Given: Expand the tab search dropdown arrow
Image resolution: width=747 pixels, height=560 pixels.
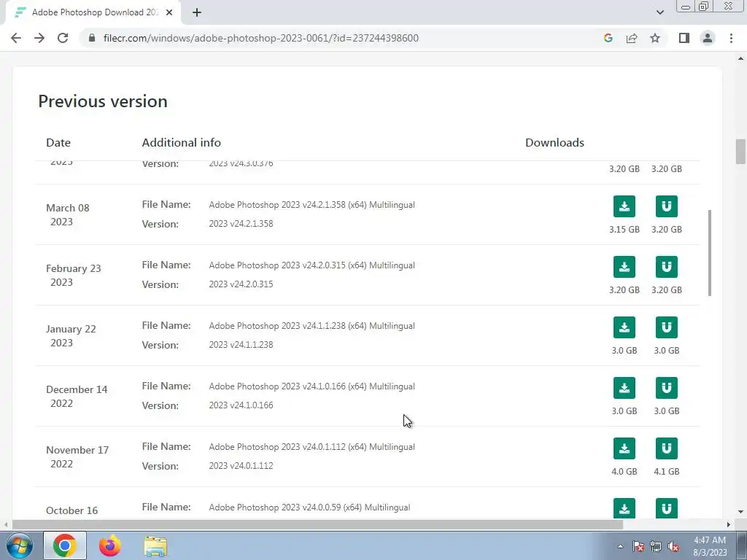Looking at the screenshot, I should click(659, 12).
